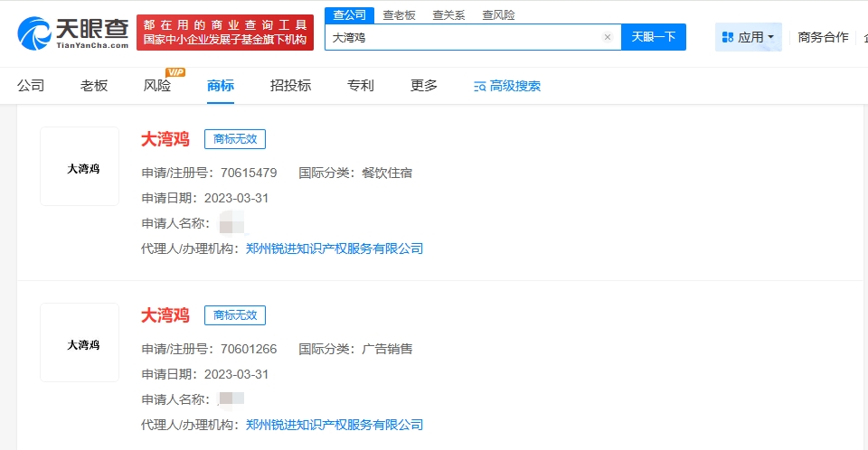Open first 大湾鸡 trademark thumbnail image
The image size is (868, 450).
point(80,167)
